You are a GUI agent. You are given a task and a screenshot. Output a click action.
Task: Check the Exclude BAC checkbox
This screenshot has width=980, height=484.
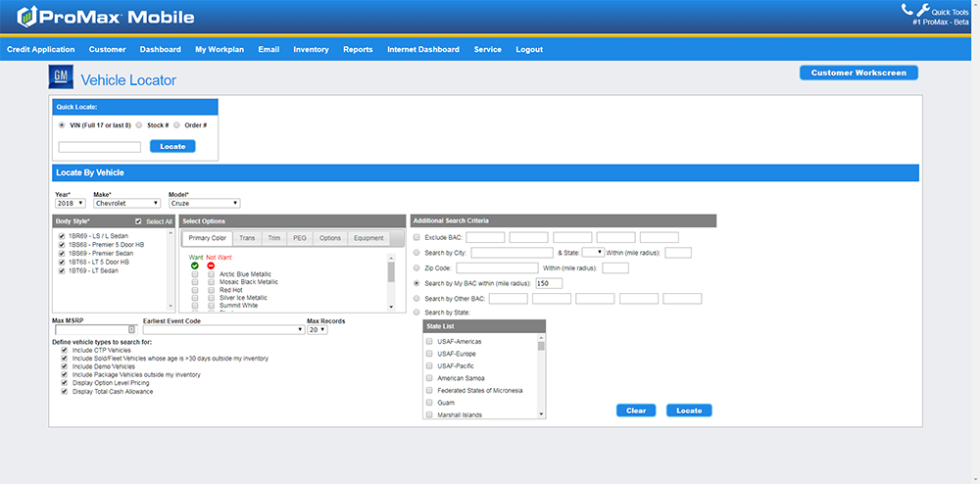click(416, 237)
